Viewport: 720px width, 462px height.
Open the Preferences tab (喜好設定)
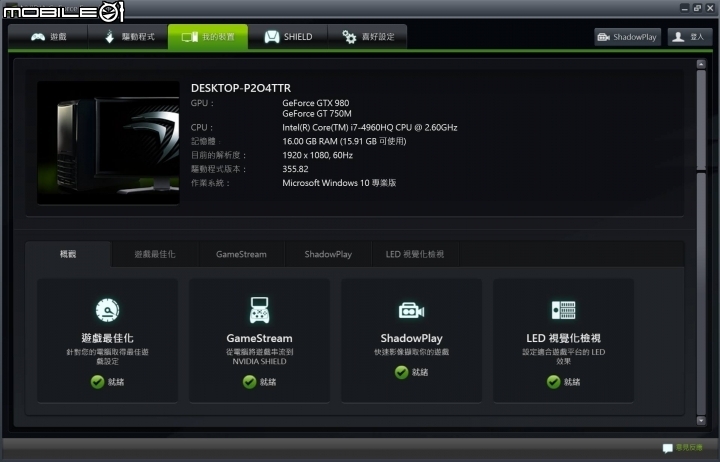(x=367, y=37)
